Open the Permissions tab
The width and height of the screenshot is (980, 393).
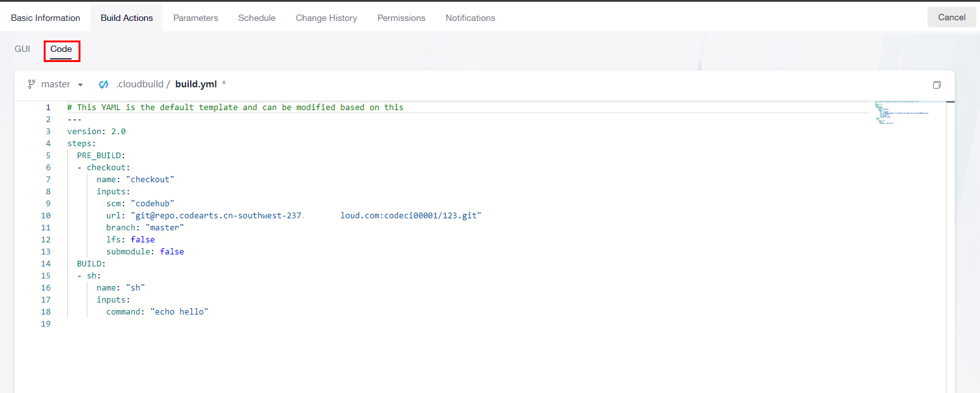click(x=402, y=18)
